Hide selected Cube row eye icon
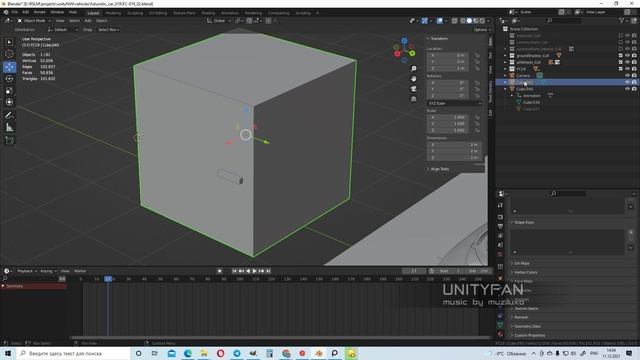The height and width of the screenshot is (360, 640). click(627, 82)
